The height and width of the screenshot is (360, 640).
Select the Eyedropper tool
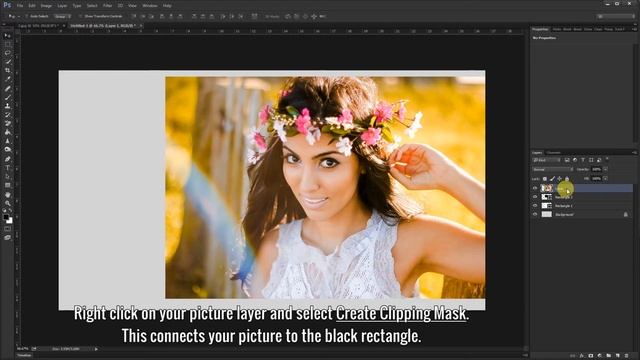(x=7, y=79)
